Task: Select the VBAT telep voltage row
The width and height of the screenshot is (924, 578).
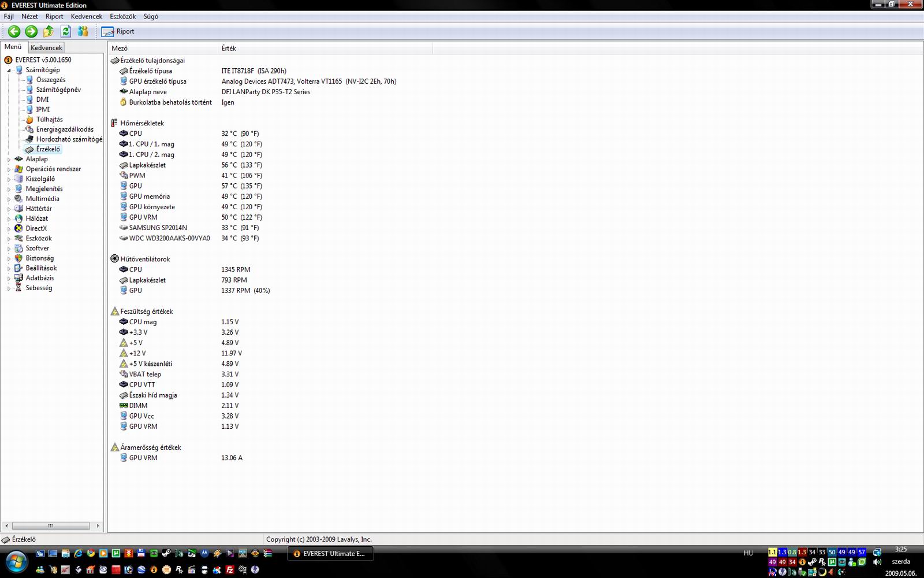Action: click(179, 374)
